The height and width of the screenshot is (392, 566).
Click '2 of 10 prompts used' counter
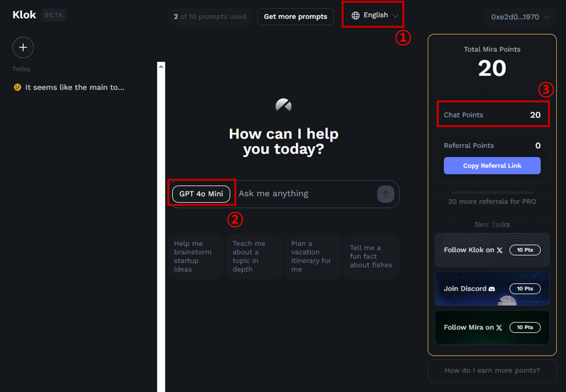pyautogui.click(x=210, y=17)
